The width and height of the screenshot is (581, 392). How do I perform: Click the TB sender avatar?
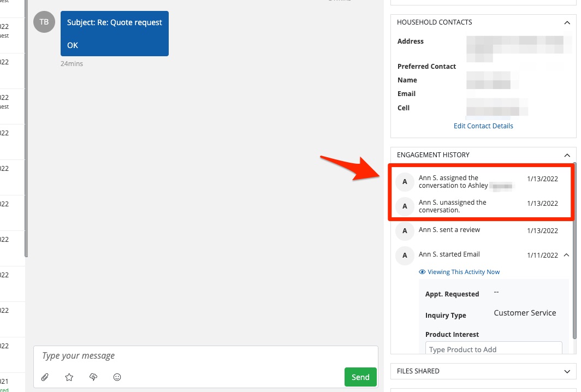44,22
